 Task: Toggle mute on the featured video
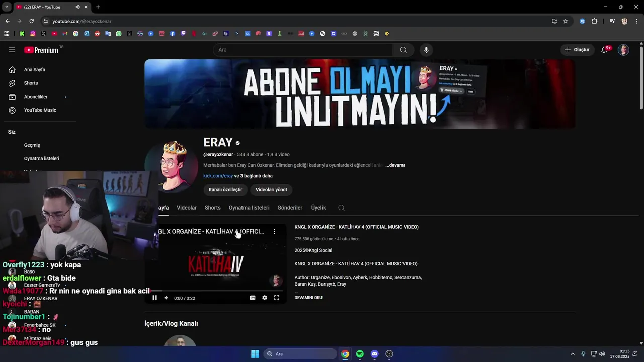(166, 298)
